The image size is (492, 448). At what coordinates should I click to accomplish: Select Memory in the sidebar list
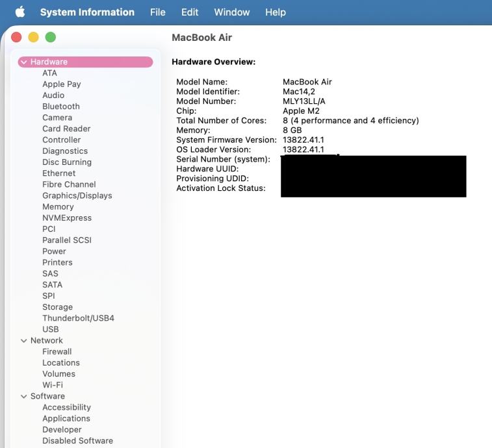[x=58, y=206]
